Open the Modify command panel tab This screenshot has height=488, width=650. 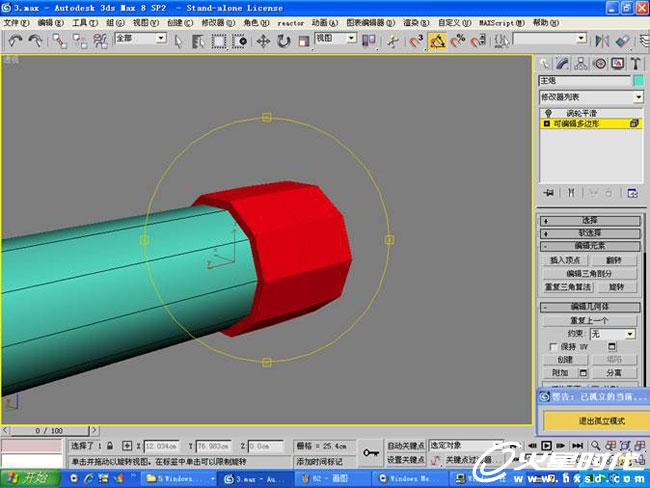tap(563, 63)
